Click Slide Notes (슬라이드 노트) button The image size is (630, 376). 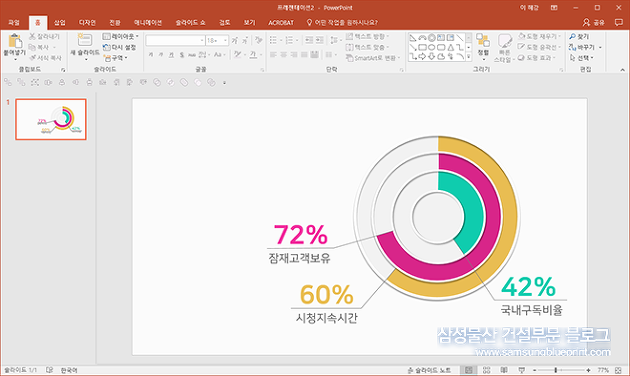[x=429, y=370]
